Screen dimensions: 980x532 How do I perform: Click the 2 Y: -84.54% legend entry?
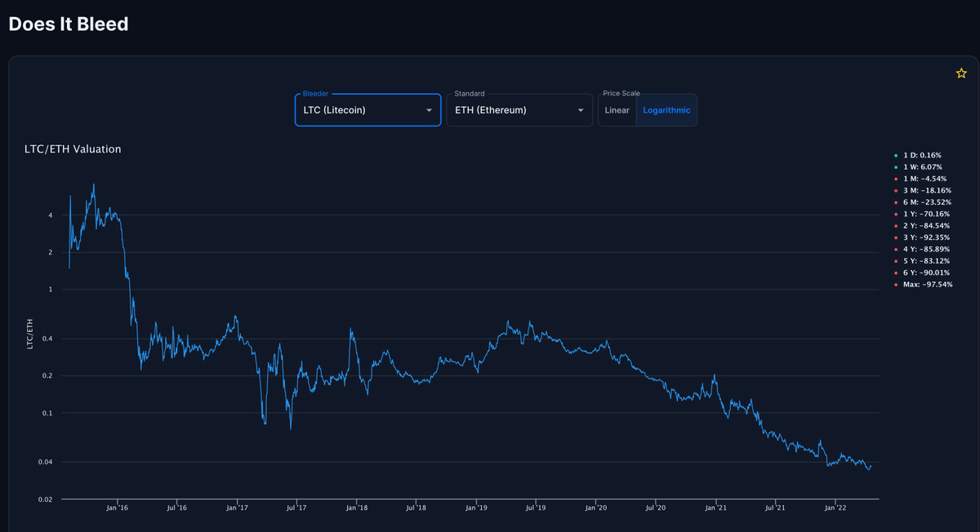(x=927, y=225)
